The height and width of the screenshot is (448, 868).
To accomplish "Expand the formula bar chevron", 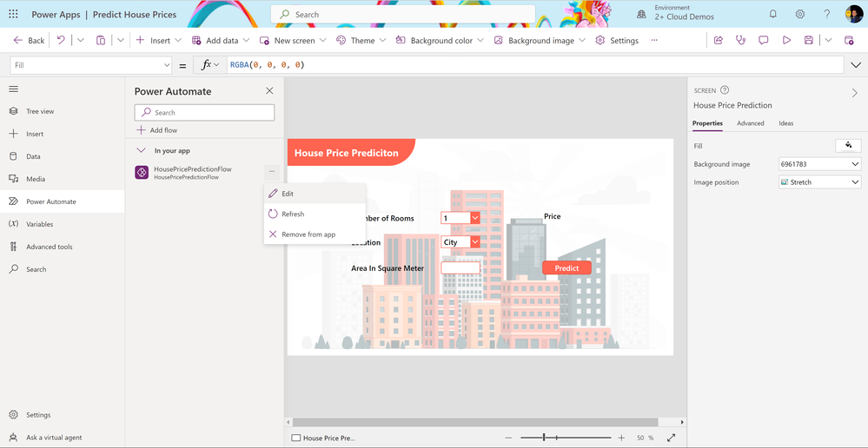I will (855, 65).
